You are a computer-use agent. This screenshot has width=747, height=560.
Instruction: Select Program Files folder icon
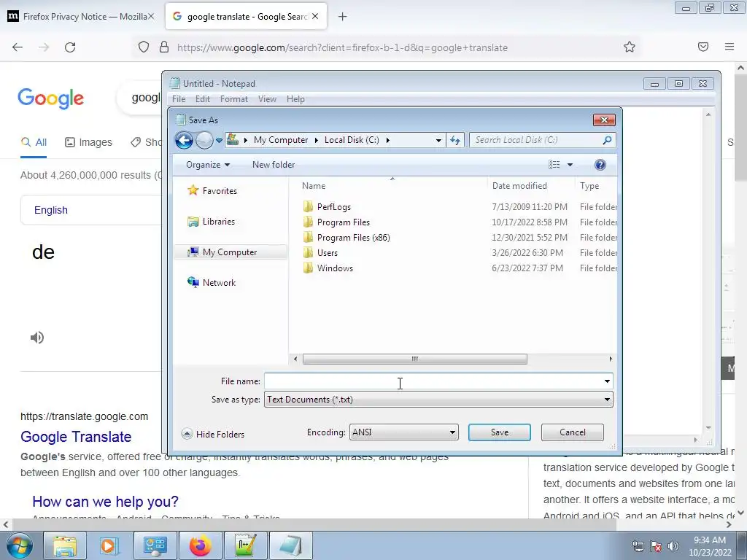point(309,222)
